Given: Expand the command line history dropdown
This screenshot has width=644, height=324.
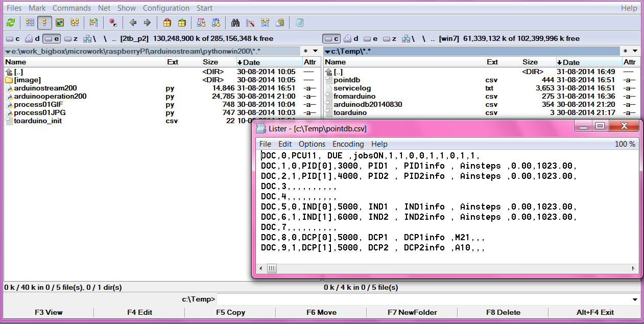Looking at the screenshot, I should 635,299.
